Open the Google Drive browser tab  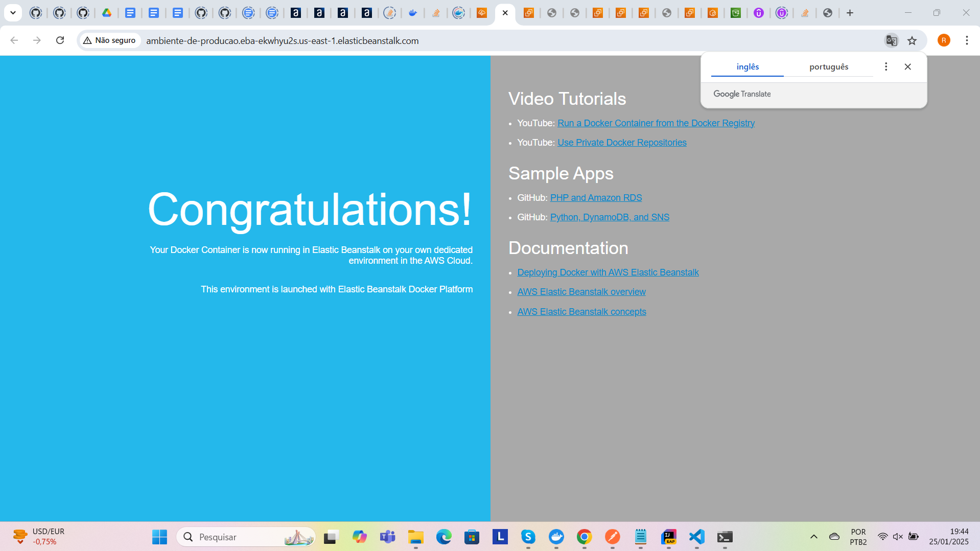coord(107,13)
